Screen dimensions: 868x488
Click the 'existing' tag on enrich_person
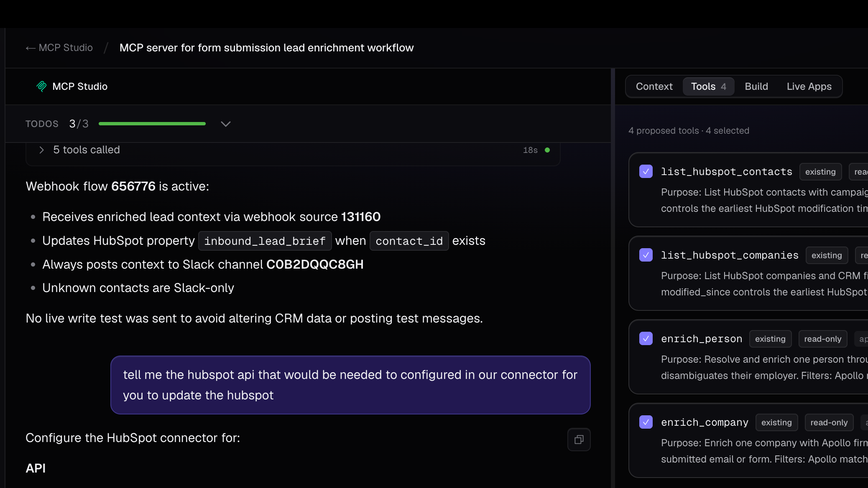click(x=770, y=339)
